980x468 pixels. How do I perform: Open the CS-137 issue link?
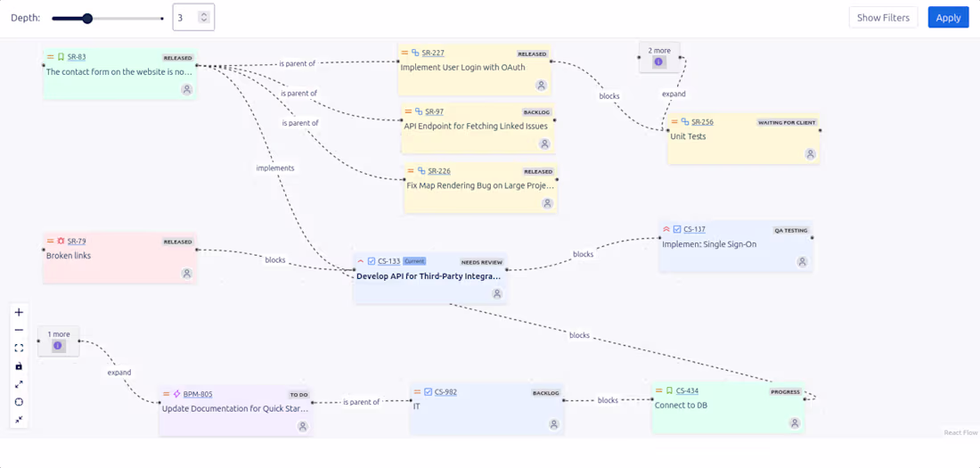click(x=694, y=229)
